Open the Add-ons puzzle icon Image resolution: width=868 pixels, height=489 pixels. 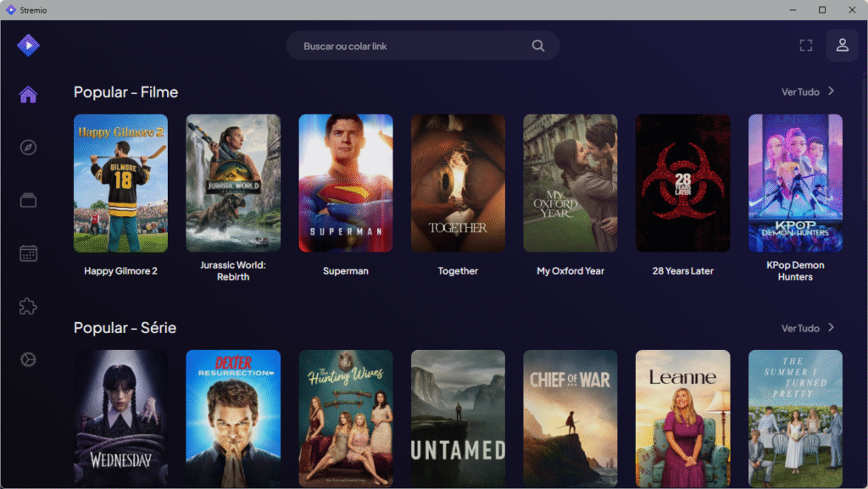(x=28, y=306)
